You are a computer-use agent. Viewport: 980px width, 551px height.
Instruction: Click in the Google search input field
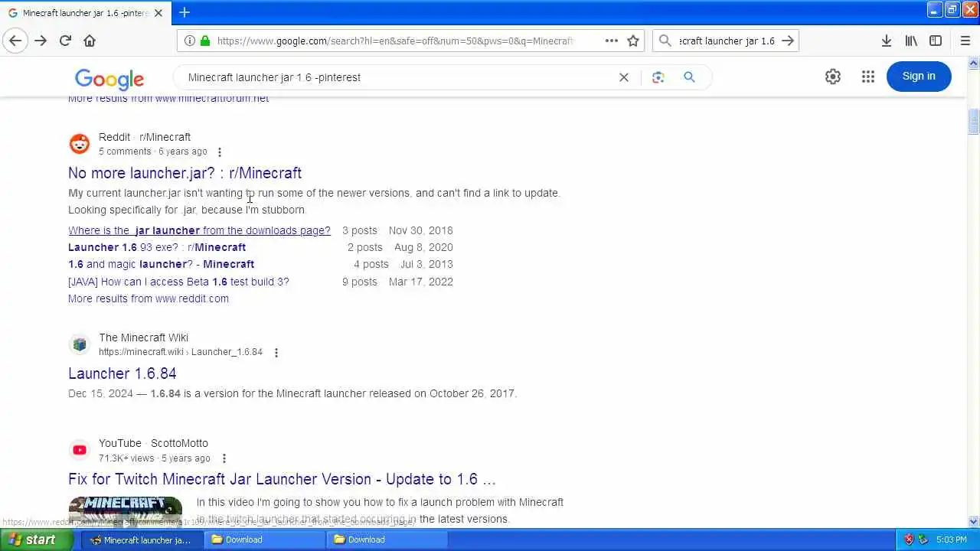[x=398, y=77]
